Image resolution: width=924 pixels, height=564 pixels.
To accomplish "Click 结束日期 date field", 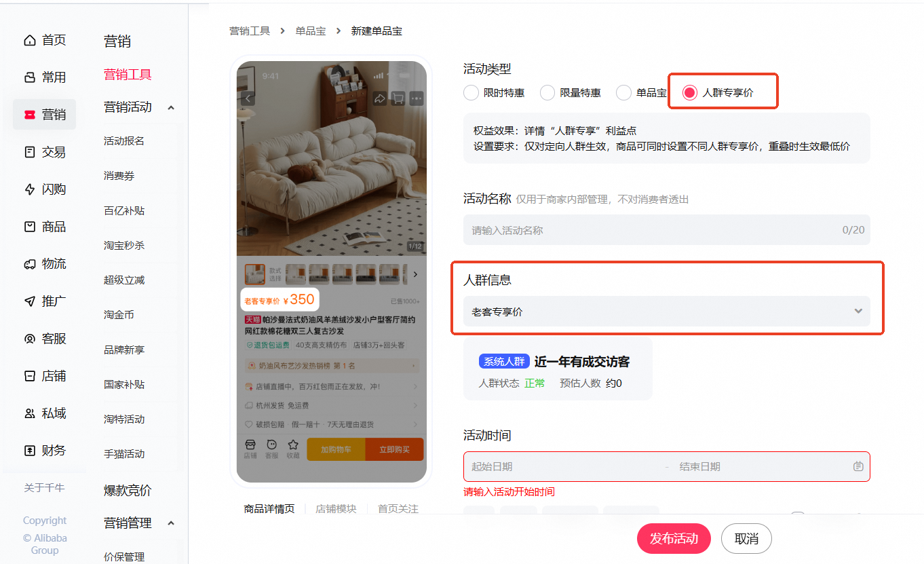I will point(760,467).
